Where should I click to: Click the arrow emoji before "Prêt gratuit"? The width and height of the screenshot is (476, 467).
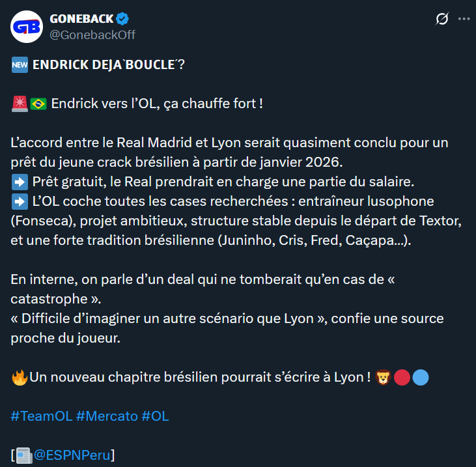19,181
